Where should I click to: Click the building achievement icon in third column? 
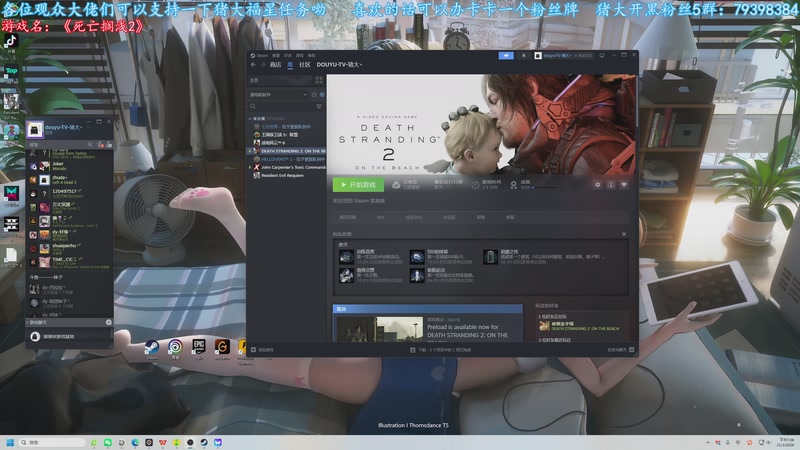pos(490,257)
